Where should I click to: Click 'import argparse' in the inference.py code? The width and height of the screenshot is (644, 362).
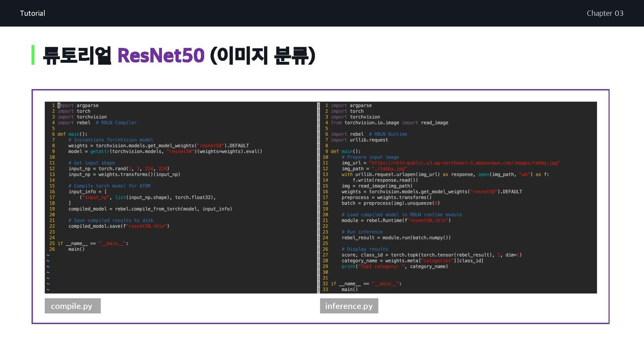tap(351, 106)
